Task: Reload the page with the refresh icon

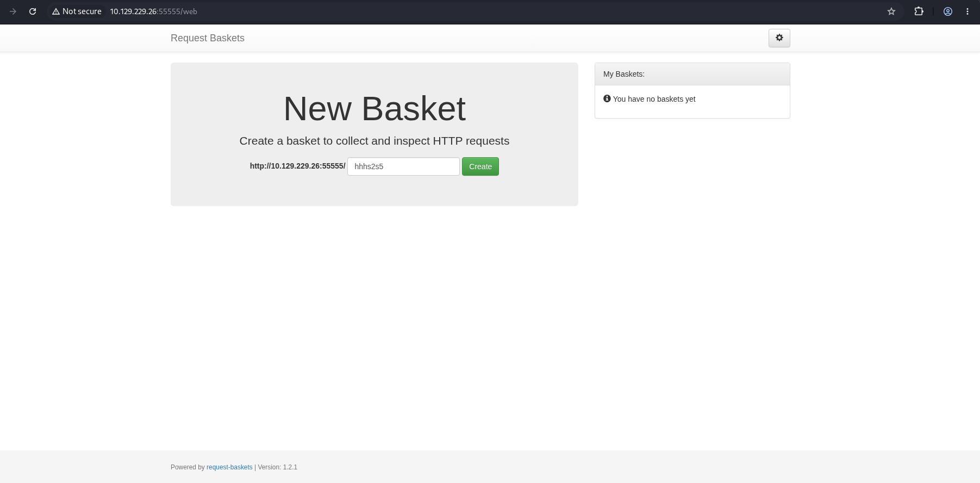Action: pyautogui.click(x=33, y=11)
